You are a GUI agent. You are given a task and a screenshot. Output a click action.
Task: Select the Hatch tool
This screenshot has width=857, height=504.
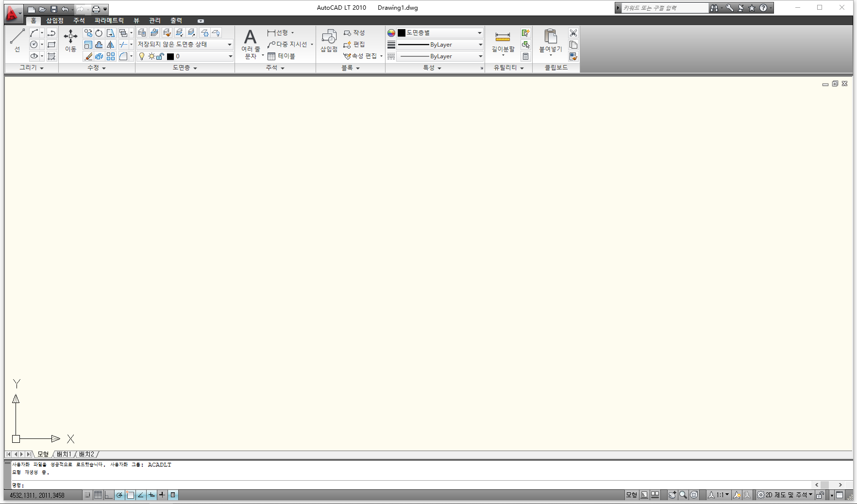(51, 56)
